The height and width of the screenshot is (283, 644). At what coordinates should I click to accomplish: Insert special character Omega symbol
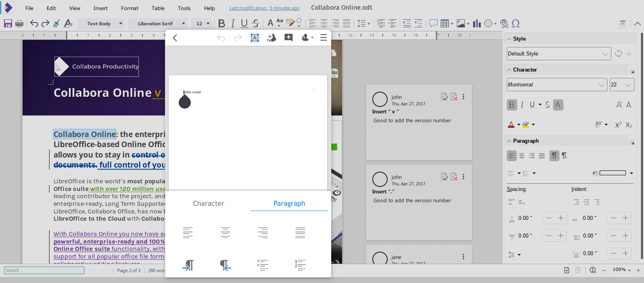516,23
